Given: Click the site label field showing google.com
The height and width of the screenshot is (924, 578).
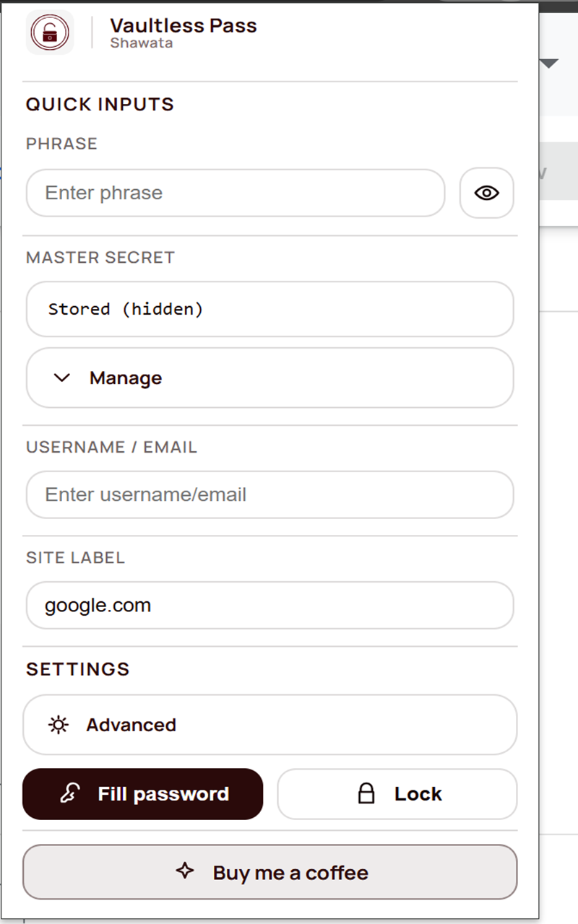Looking at the screenshot, I should point(269,606).
